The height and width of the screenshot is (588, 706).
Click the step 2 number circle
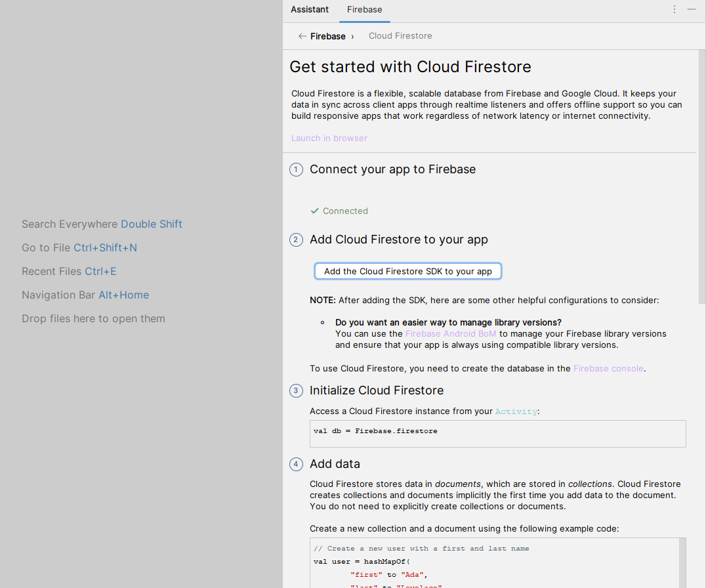point(296,240)
